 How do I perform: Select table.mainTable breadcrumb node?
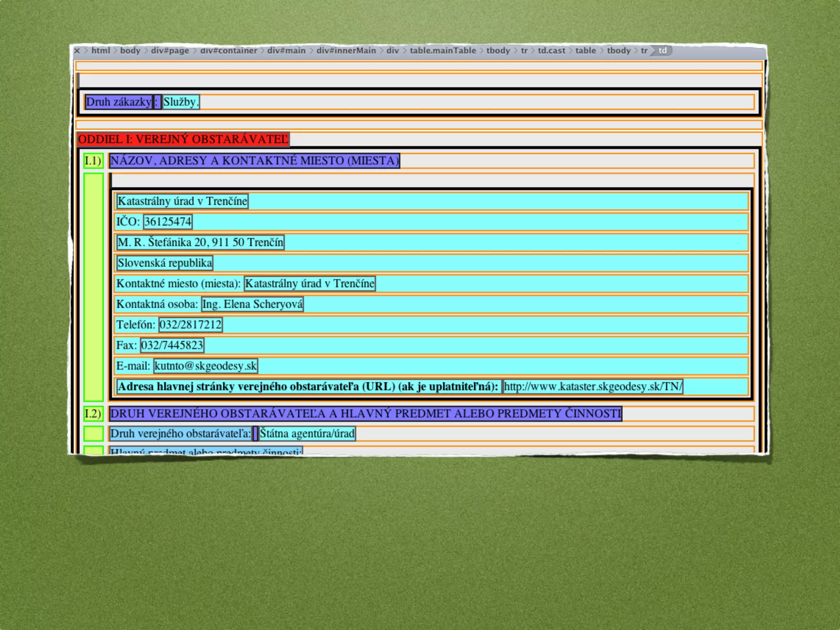(x=443, y=50)
